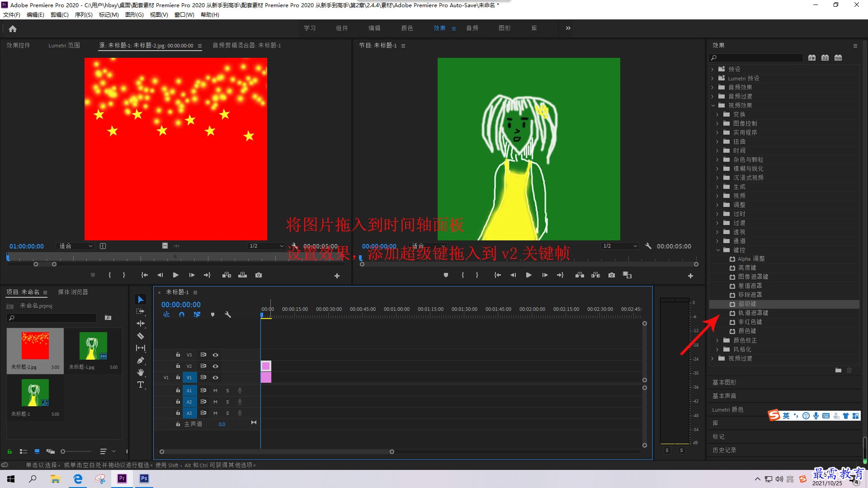Open 历史记录 panel

click(x=724, y=450)
